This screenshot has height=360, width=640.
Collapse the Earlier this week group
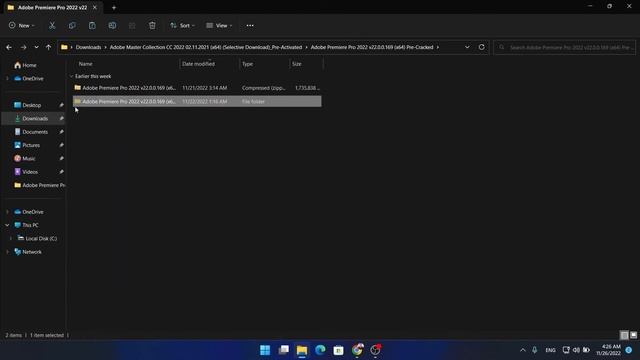pyautogui.click(x=72, y=76)
